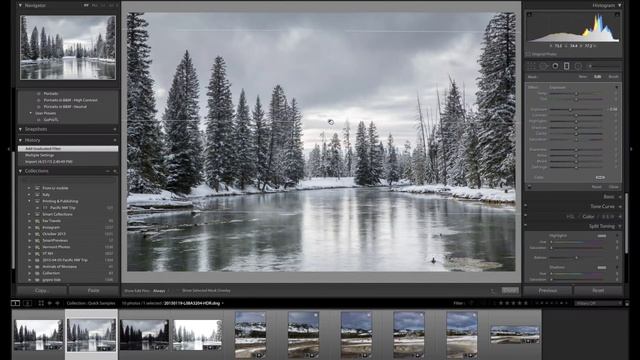Collapse Printing & Publishing collection set
The height and width of the screenshot is (360, 640).
(29, 201)
